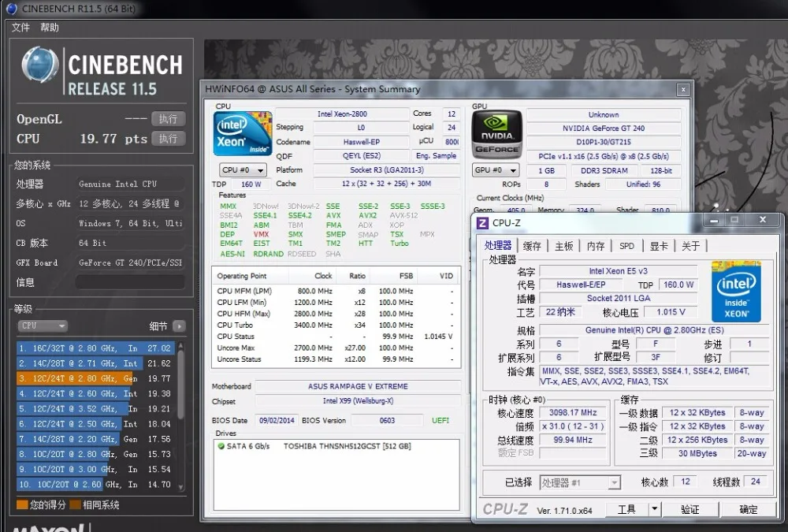The width and height of the screenshot is (788, 532).
Task: Switch to the 关于 tab in CPU-Z
Action: pyautogui.click(x=690, y=246)
